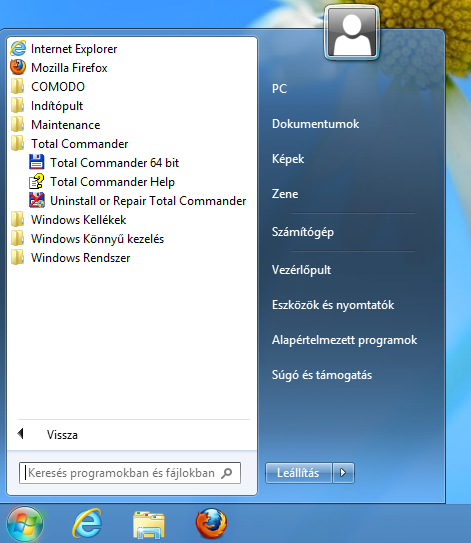This screenshot has width=471, height=543.
Task: Click the Windows Kellékek folder icon
Action: 17,219
